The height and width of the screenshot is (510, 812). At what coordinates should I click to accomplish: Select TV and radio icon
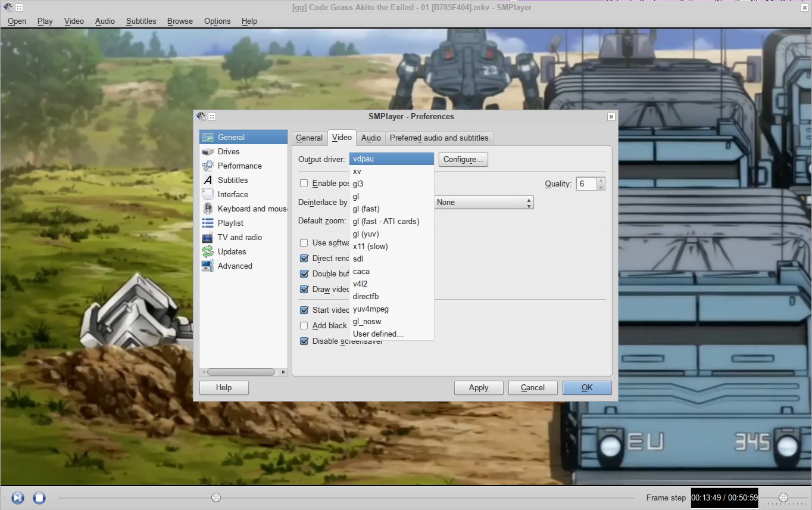[x=208, y=237]
